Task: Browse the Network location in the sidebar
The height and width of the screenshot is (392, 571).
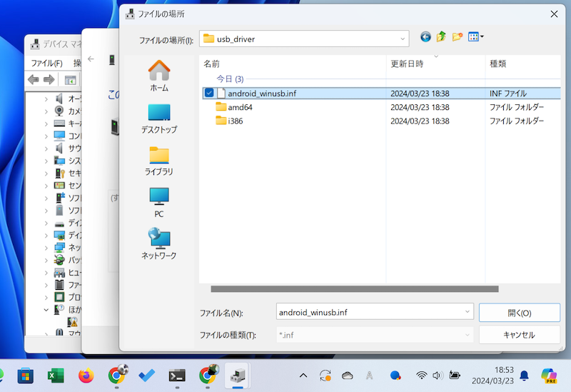Action: click(x=159, y=243)
